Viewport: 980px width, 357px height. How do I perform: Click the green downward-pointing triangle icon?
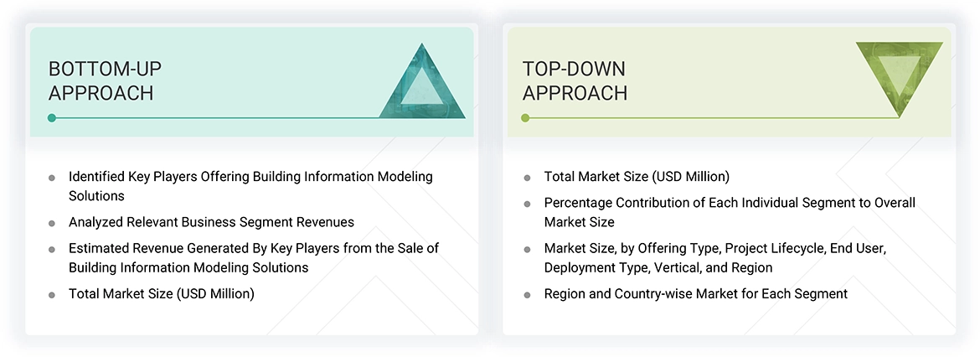pos(899,74)
